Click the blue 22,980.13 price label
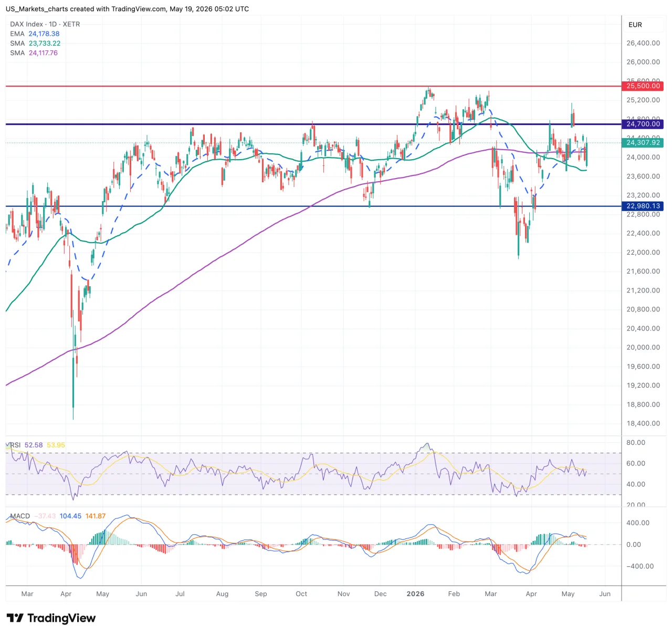 [643, 206]
